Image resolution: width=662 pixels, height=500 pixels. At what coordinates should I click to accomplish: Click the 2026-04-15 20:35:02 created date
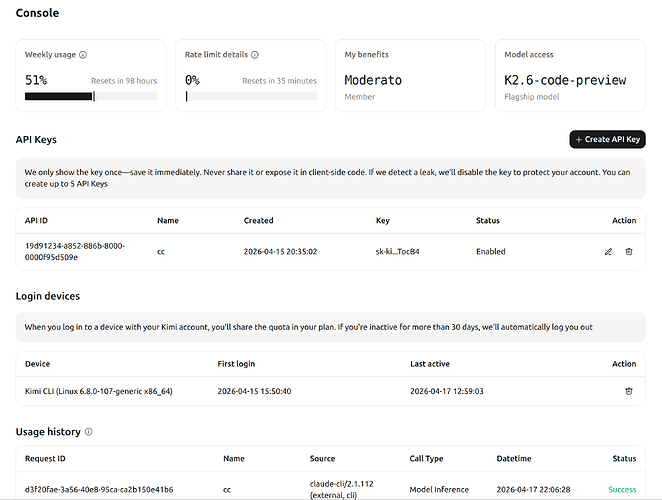[280, 252]
